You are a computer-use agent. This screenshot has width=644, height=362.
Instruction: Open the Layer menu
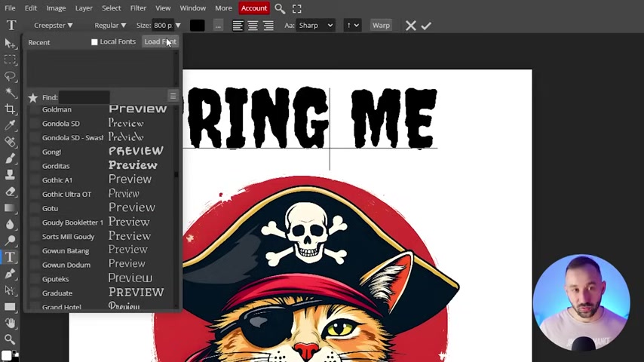click(84, 8)
